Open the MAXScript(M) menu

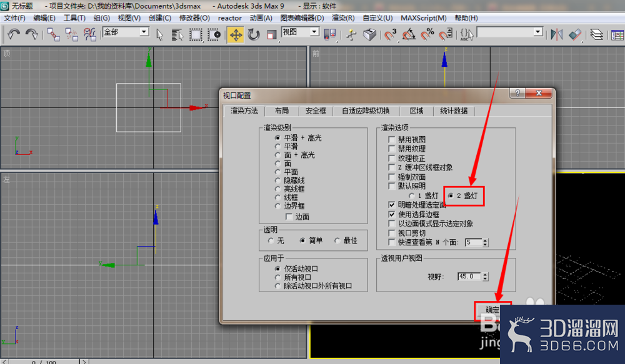point(424,18)
